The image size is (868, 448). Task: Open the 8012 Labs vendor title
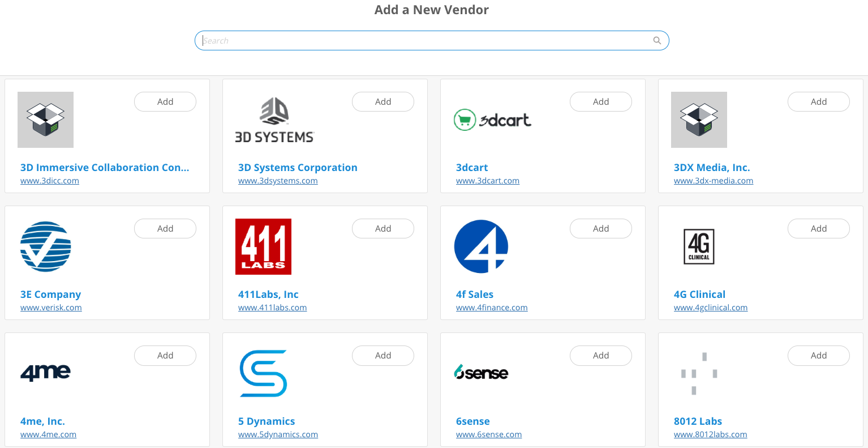tap(698, 421)
